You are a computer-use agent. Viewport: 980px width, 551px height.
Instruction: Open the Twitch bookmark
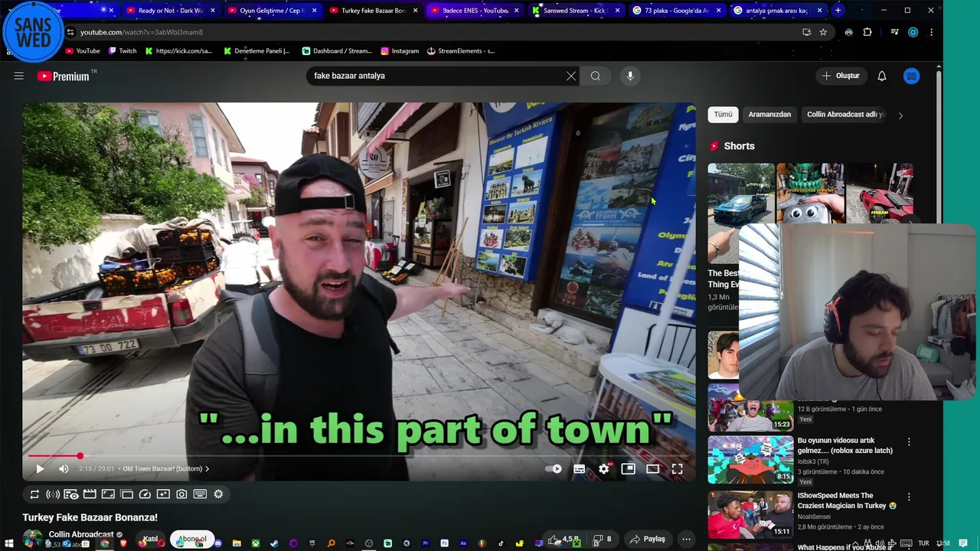pyautogui.click(x=122, y=51)
